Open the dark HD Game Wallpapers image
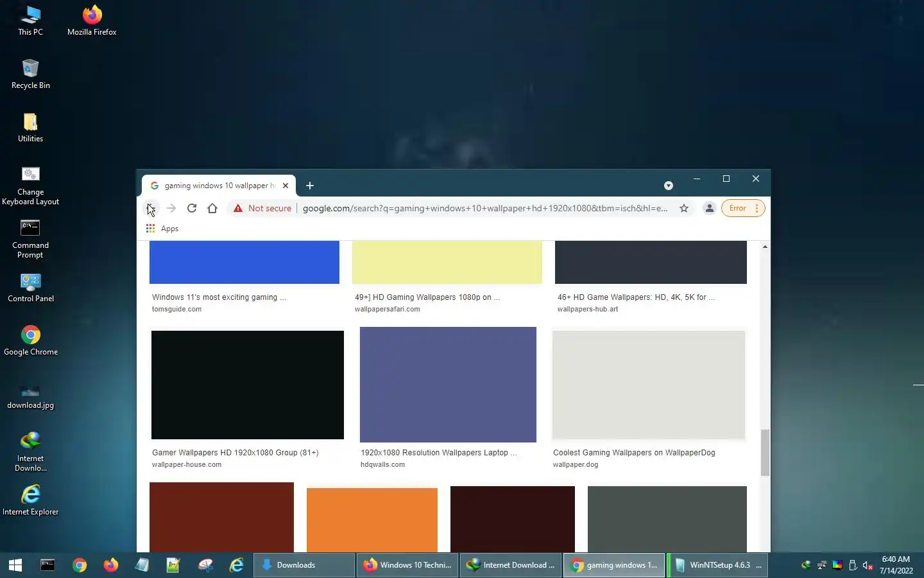This screenshot has width=924, height=578. 651,262
